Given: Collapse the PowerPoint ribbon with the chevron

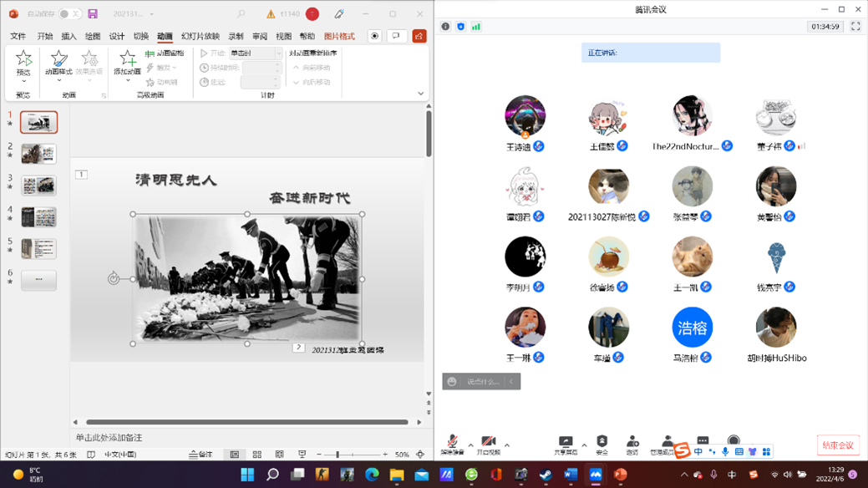Looking at the screenshot, I should tap(420, 94).
